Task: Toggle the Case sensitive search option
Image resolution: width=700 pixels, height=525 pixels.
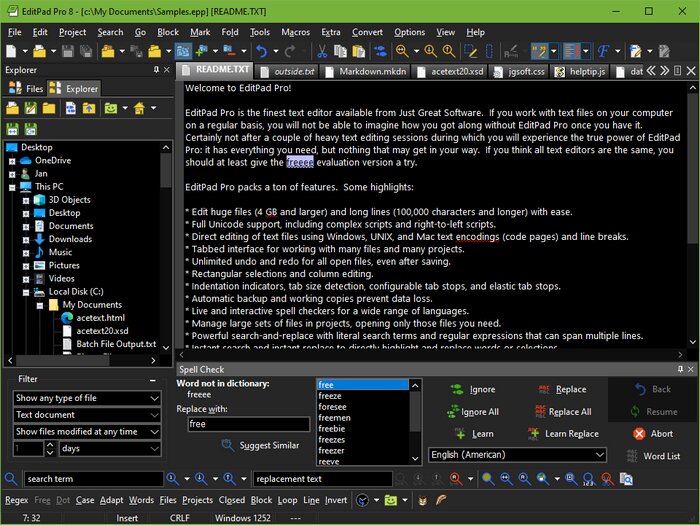Action: (x=85, y=500)
